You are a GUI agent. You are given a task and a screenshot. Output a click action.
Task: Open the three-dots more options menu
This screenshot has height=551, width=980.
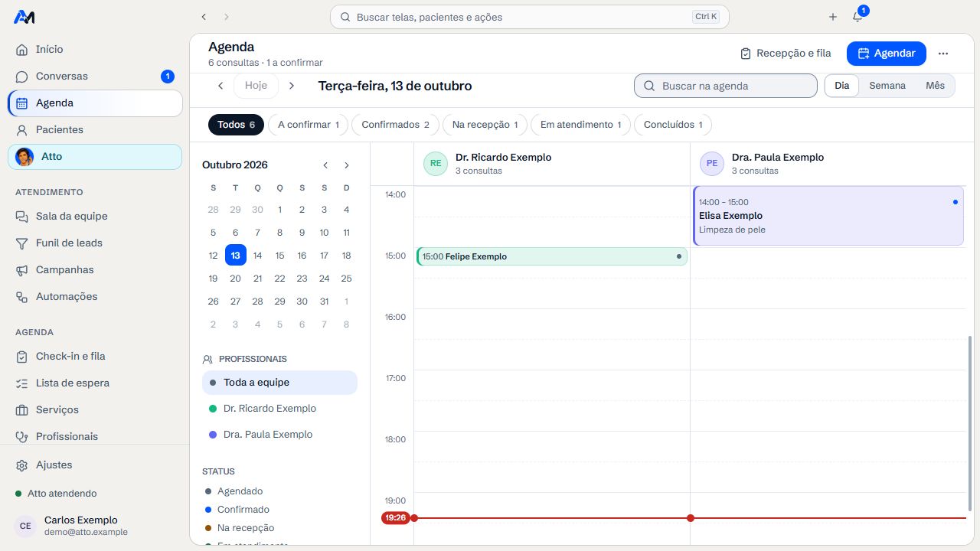tap(943, 54)
